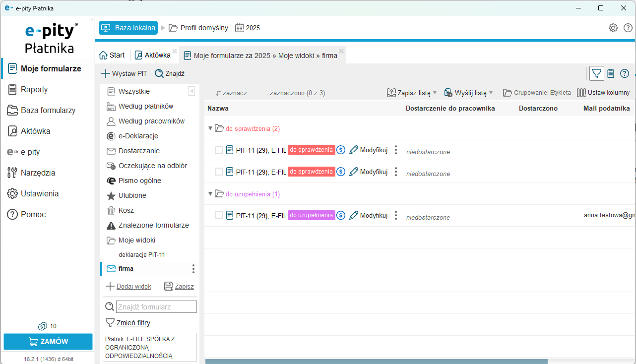Open settings gear in top right corner
The width and height of the screenshot is (636, 364).
(x=613, y=28)
